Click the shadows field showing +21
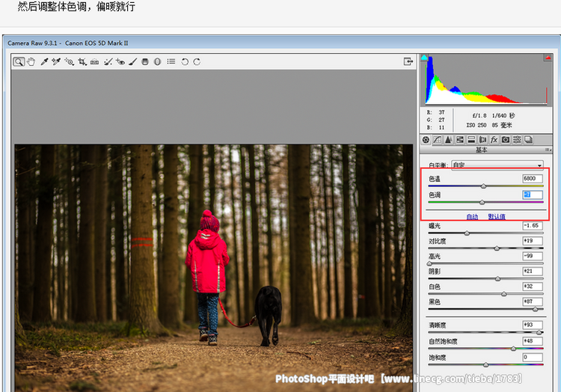Screen dimensions: 561x392 coord(533,271)
